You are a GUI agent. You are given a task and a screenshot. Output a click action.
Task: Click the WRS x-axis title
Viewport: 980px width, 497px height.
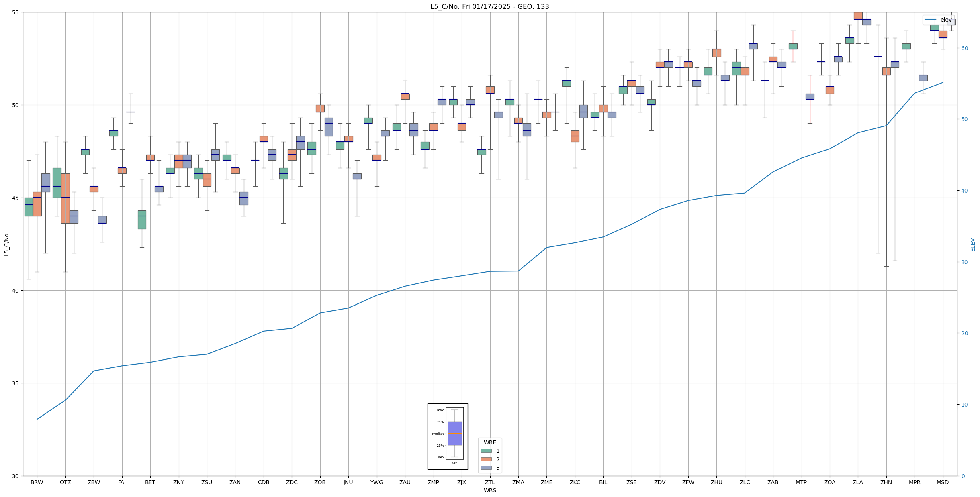(x=490, y=490)
